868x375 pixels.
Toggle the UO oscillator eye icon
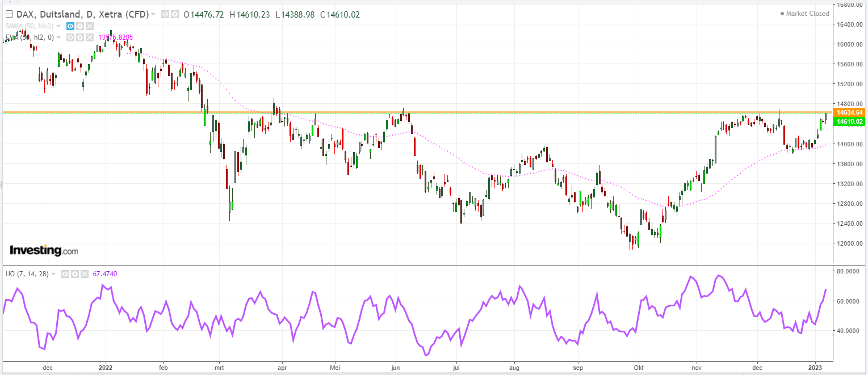65,274
